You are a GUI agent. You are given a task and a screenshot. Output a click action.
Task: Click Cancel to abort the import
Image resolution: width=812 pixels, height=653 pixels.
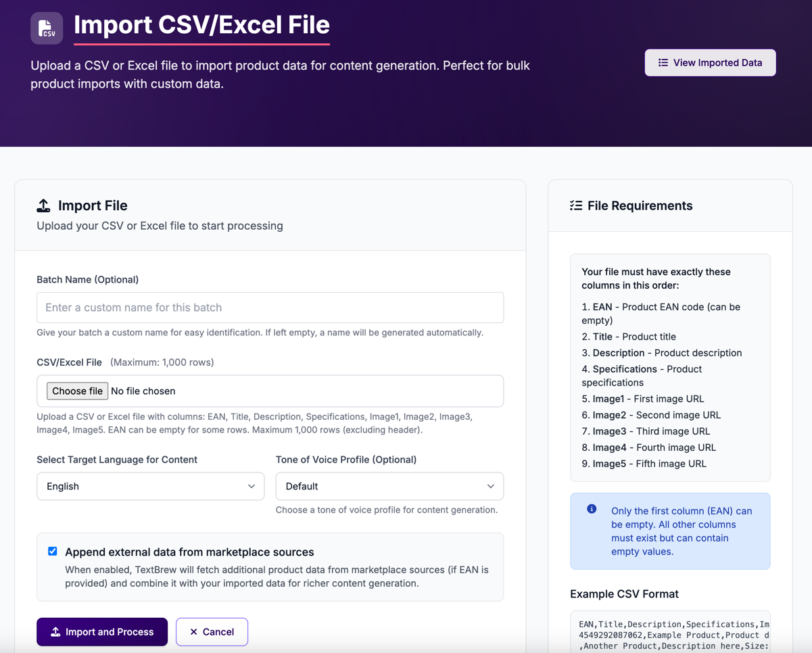[x=212, y=631]
